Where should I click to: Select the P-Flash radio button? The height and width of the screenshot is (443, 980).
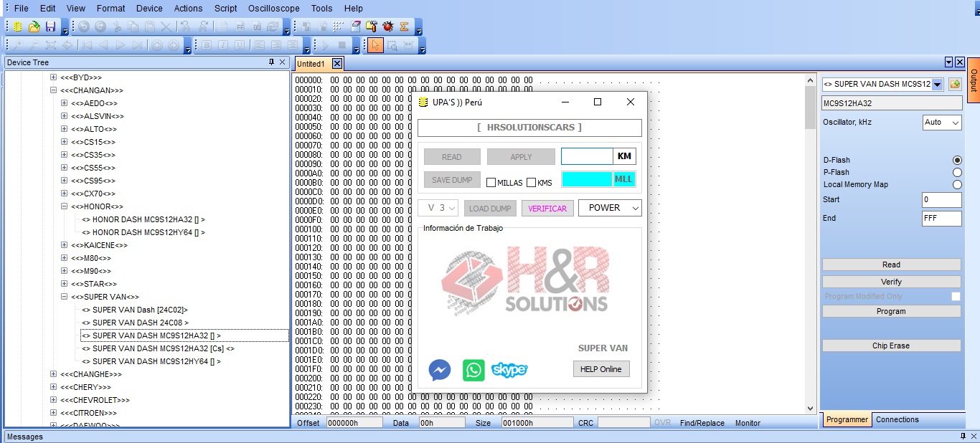pos(956,172)
